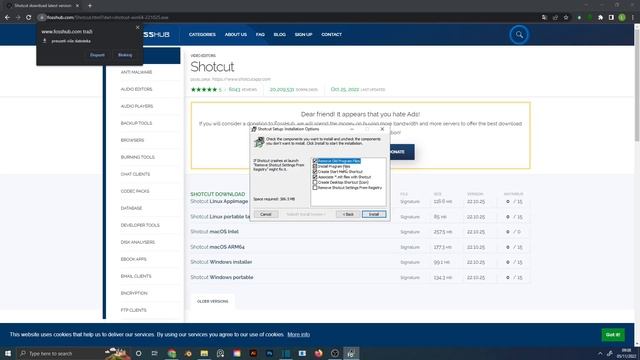Uncheck Create Start Menu Shortcut option
Image resolution: width=640 pixels, height=360 pixels.
click(315, 171)
